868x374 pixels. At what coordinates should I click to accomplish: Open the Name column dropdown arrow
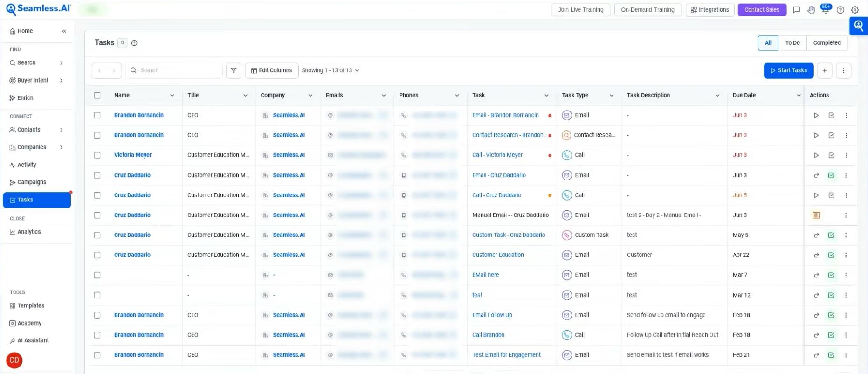pyautogui.click(x=172, y=96)
